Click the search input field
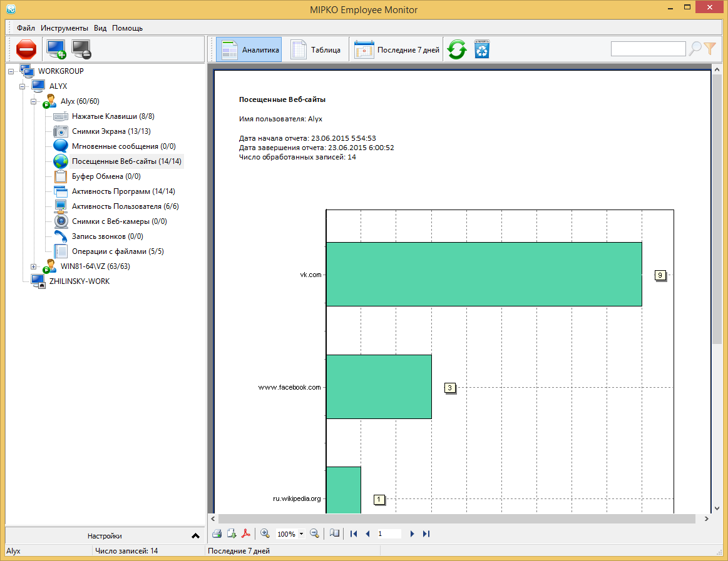This screenshot has height=561, width=728. coord(648,49)
